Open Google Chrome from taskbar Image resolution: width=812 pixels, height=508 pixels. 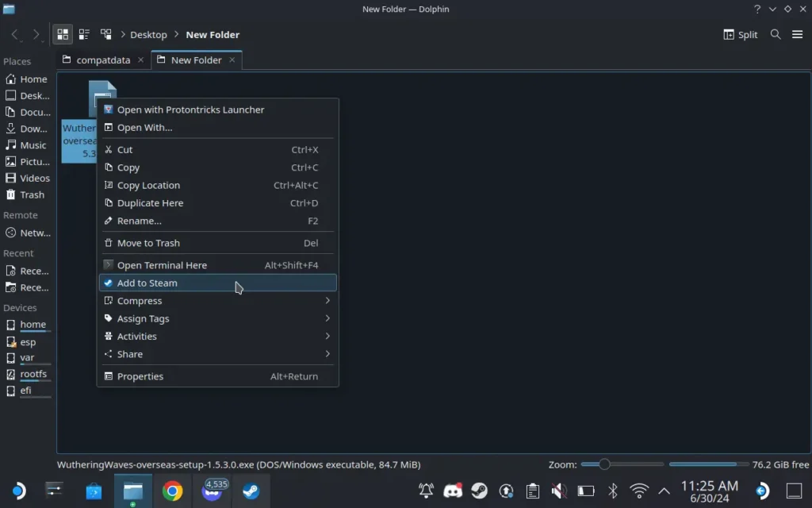click(x=172, y=491)
